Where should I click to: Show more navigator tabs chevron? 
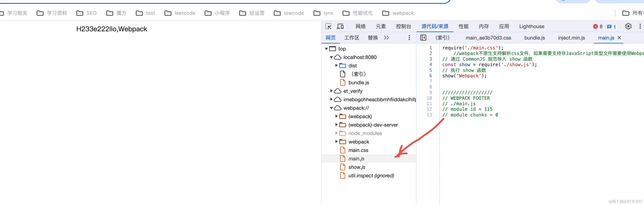pyautogui.click(x=387, y=38)
